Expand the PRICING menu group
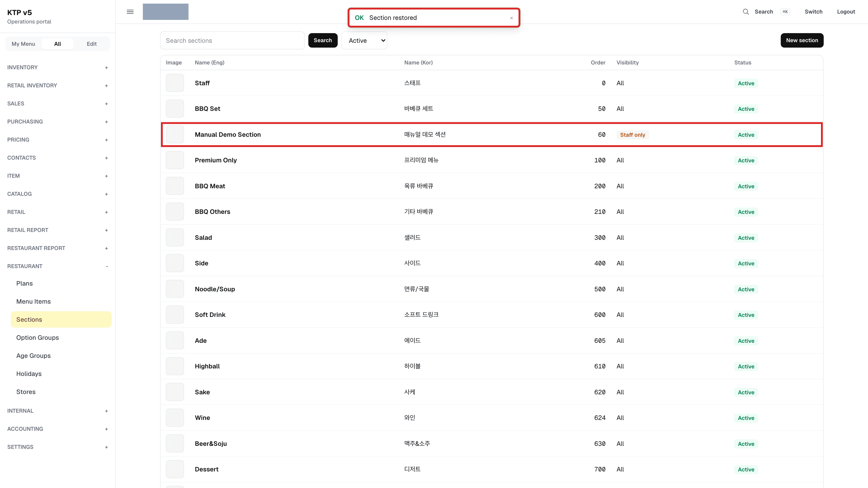 [58, 140]
